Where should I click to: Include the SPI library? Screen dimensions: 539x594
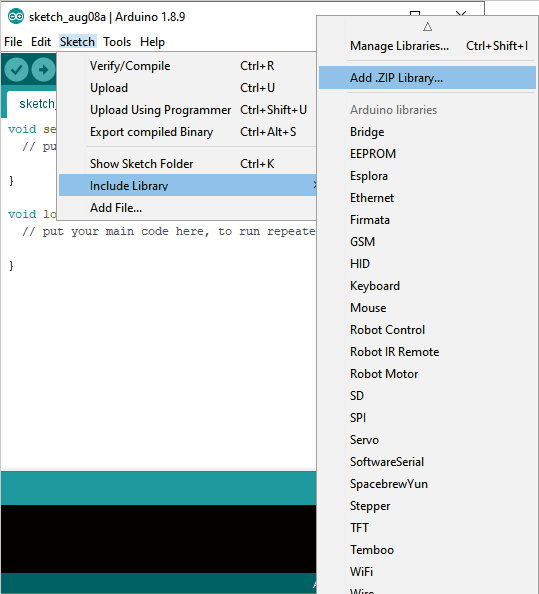(x=427, y=418)
